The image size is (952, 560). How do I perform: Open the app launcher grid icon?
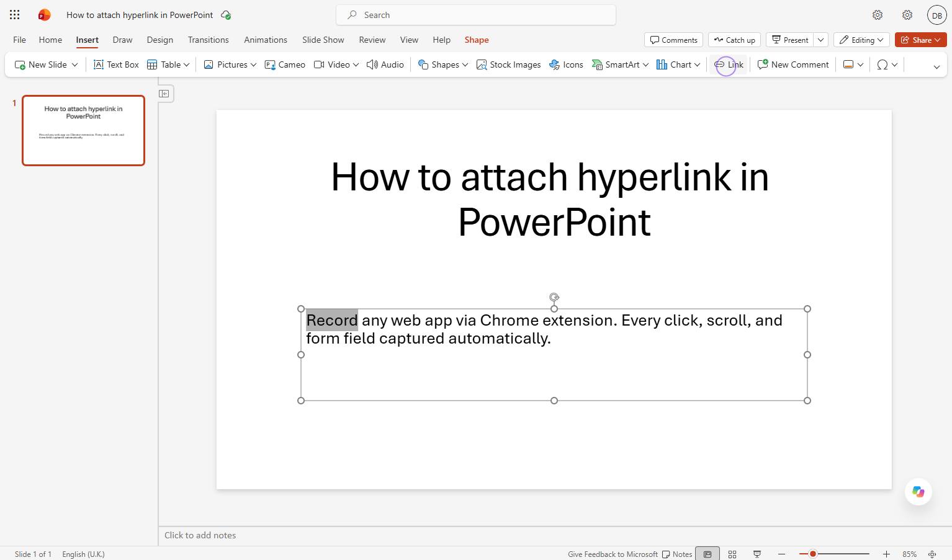(14, 15)
